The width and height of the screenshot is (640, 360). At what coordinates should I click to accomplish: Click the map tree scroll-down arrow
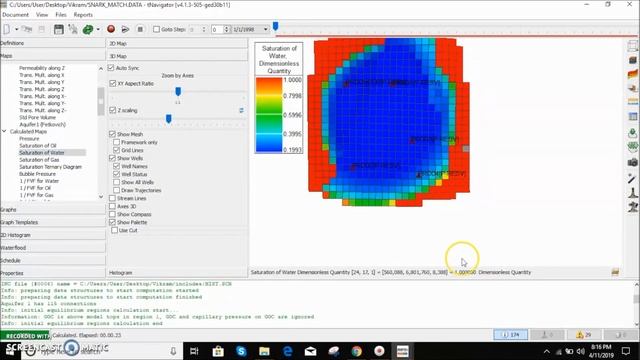click(101, 196)
